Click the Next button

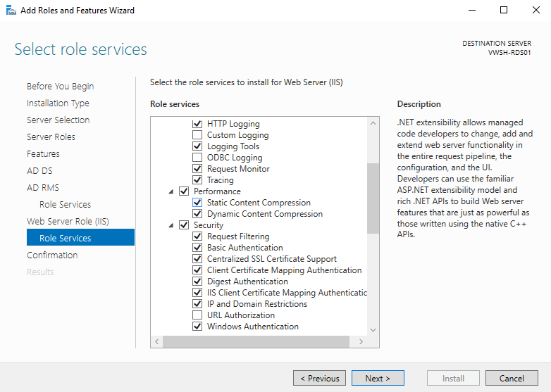click(378, 379)
